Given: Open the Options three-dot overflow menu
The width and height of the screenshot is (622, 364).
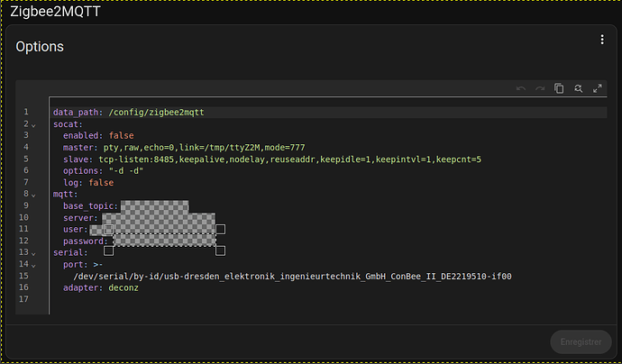Looking at the screenshot, I should pos(602,40).
